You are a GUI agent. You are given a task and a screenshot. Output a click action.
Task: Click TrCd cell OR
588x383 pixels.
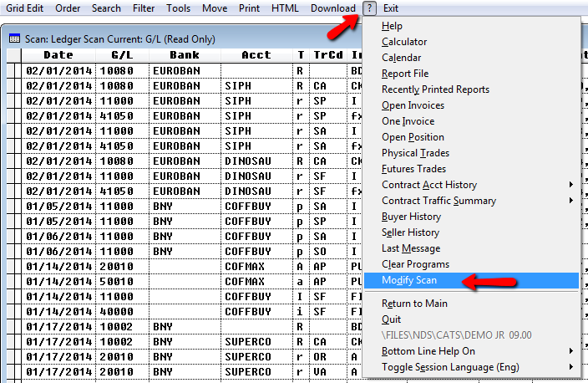point(328,357)
